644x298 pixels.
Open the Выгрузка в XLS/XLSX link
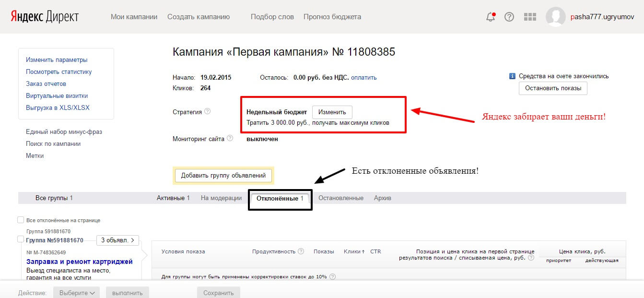click(x=58, y=108)
